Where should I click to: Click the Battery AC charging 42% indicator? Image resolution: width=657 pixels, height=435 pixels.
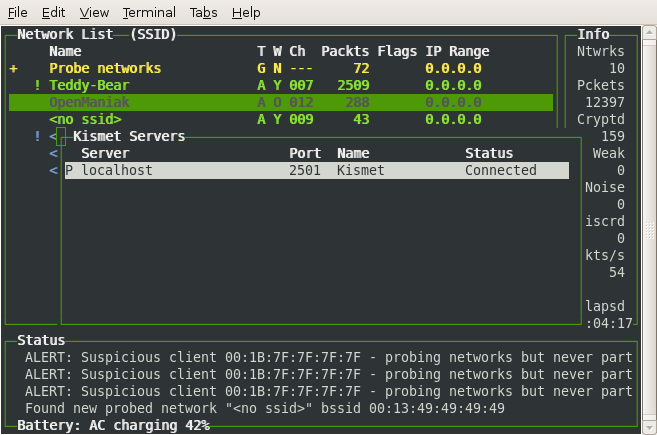coord(113,425)
